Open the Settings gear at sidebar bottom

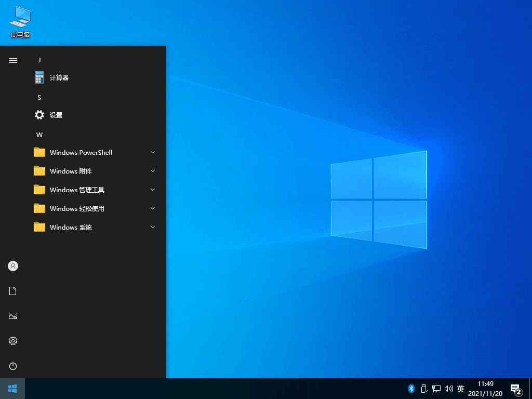click(12, 340)
